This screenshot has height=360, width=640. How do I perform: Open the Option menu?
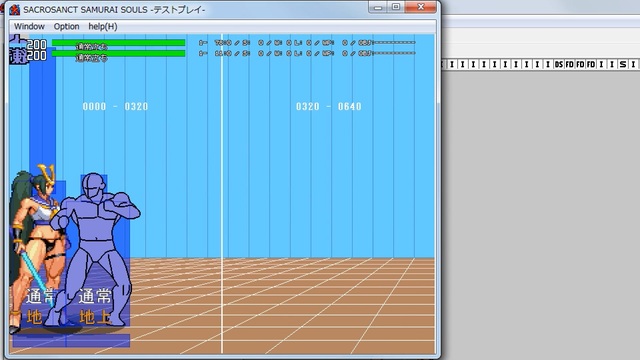pos(67,27)
